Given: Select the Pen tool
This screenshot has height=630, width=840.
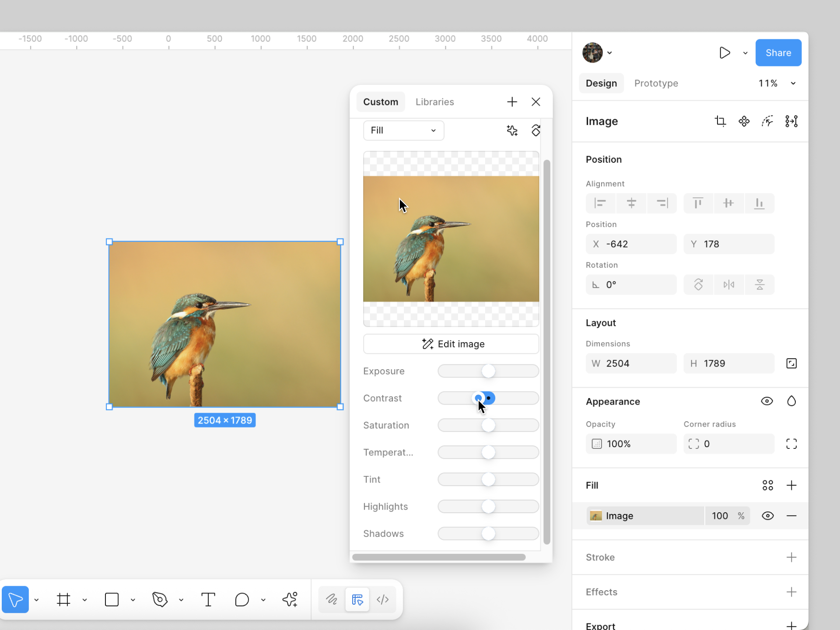Looking at the screenshot, I should pos(160,599).
